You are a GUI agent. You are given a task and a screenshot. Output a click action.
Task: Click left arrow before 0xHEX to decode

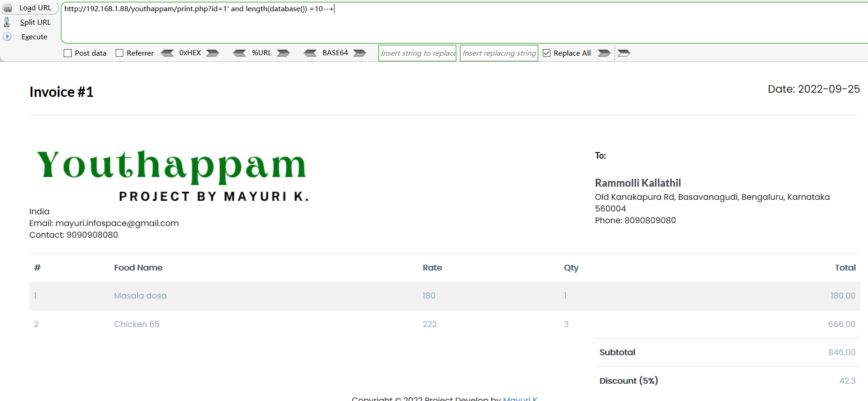click(168, 53)
